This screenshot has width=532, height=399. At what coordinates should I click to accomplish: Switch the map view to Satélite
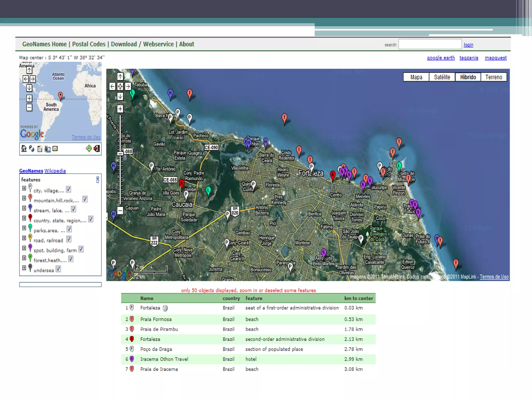point(442,77)
